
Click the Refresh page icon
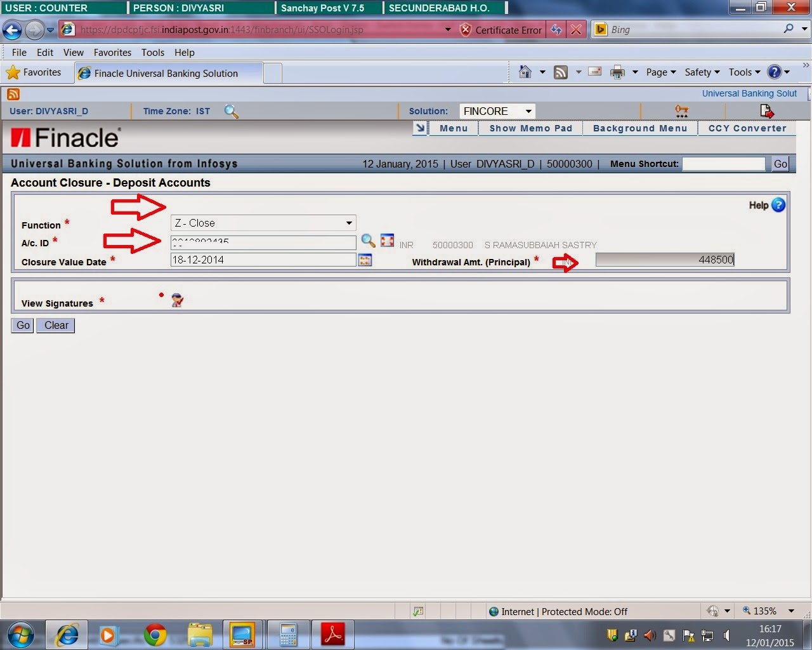pos(556,30)
